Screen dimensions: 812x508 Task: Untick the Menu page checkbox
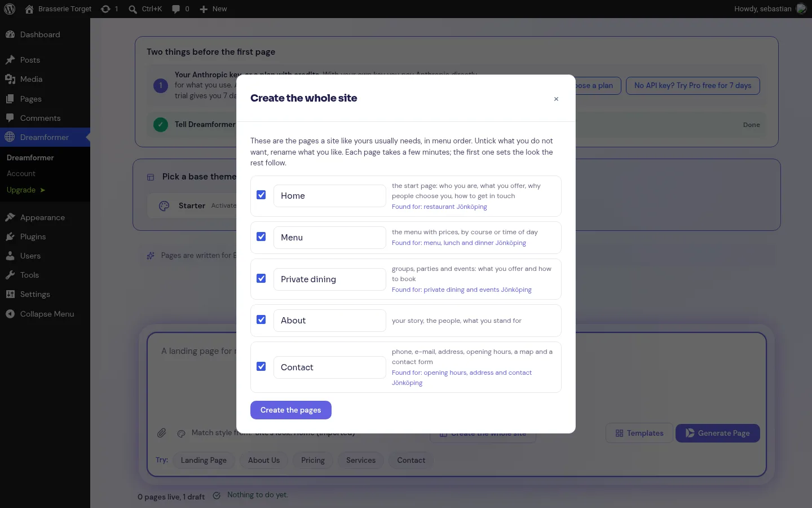[261, 237]
